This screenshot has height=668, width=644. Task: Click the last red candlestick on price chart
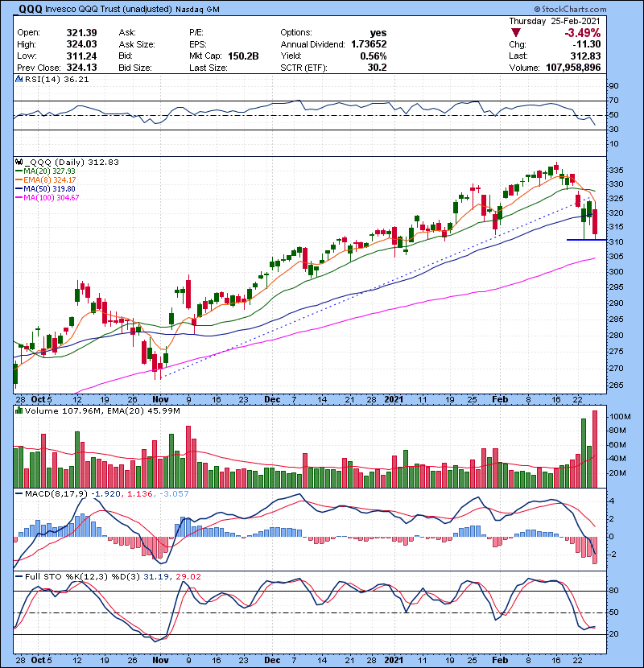pos(595,222)
